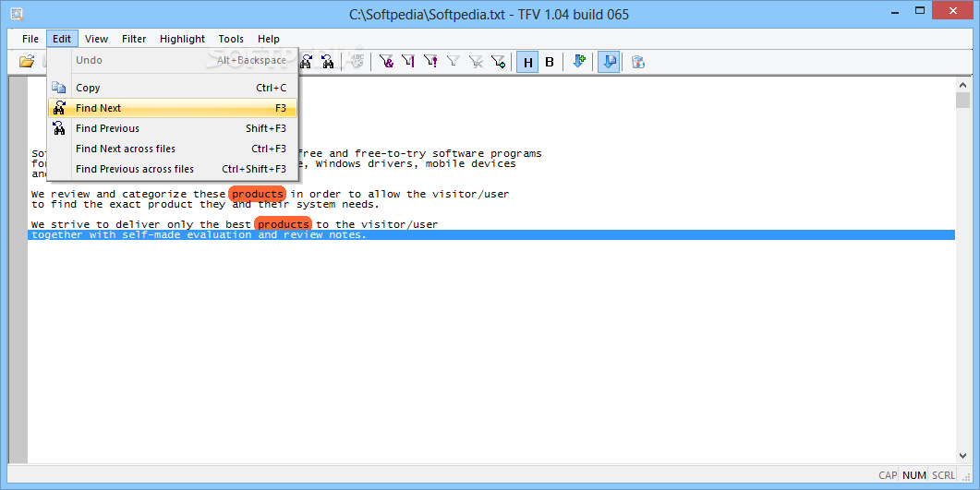Click the NUM status bar indicator
Viewport: 980px width, 490px height.
913,475
